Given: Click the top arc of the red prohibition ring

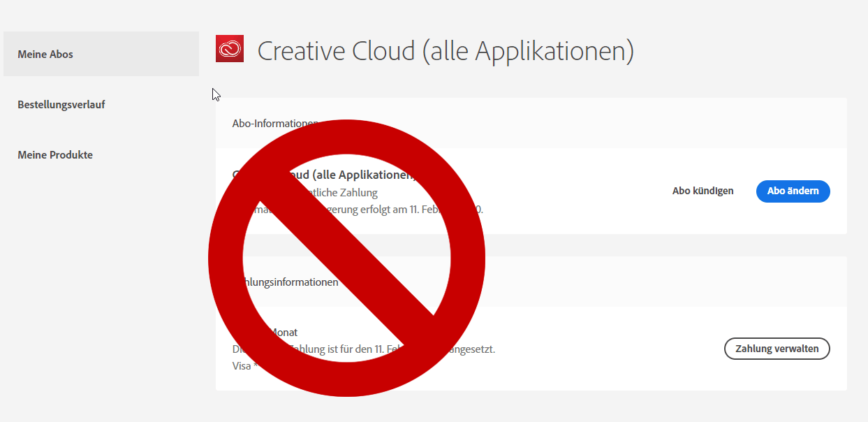Looking at the screenshot, I should (x=346, y=136).
